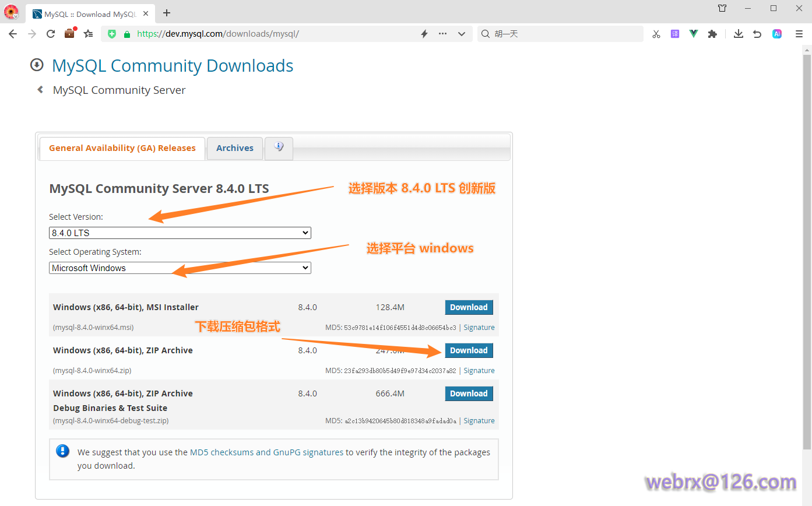Open a new tab with plus button
Image resolution: width=812 pixels, height=506 pixels.
pyautogui.click(x=167, y=13)
